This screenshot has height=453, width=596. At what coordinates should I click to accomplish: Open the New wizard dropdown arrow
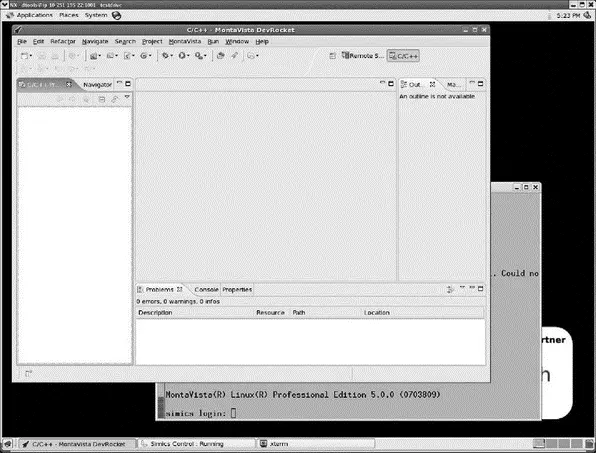tap(31, 56)
